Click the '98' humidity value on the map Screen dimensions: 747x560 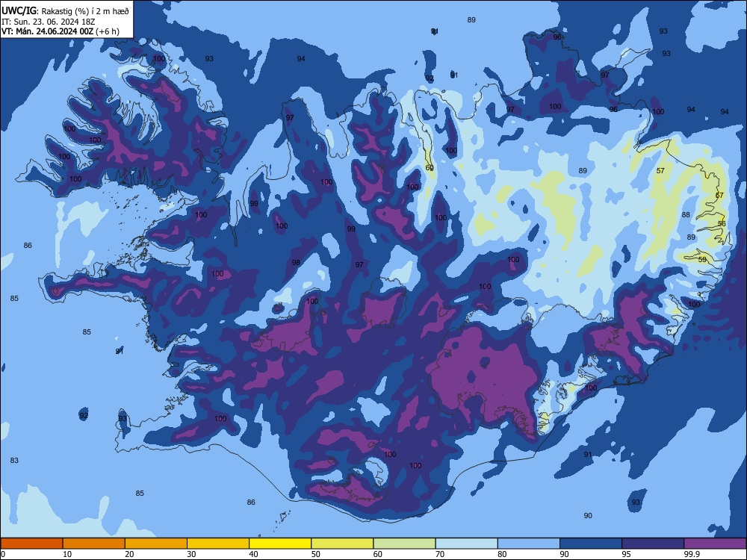[296, 262]
